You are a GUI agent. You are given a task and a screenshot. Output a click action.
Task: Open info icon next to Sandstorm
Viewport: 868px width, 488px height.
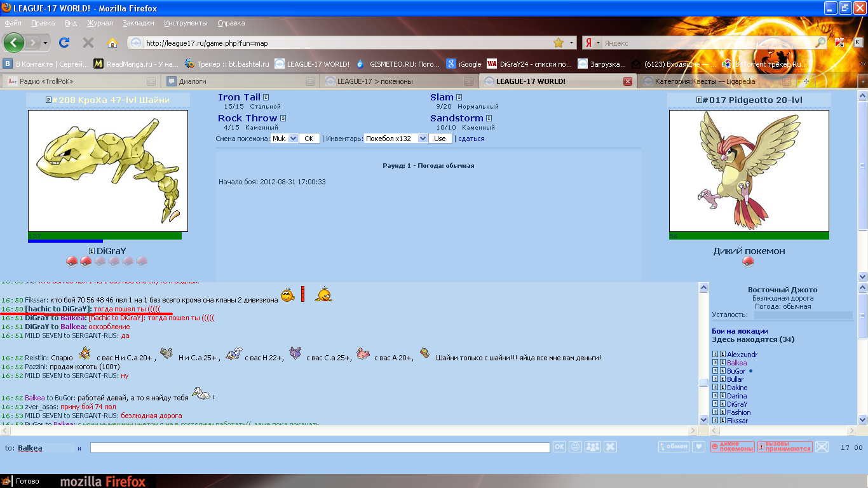click(489, 118)
